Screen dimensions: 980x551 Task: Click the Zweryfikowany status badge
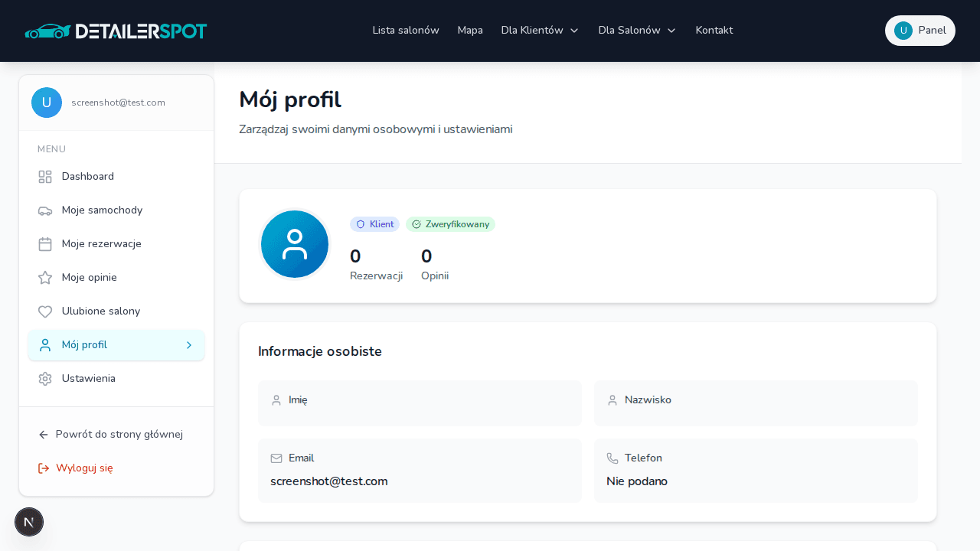[x=450, y=224]
